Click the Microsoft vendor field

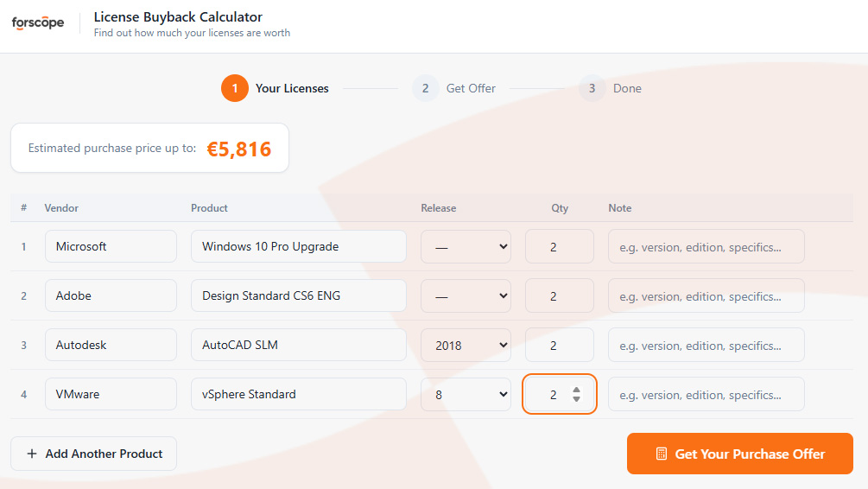coord(111,246)
